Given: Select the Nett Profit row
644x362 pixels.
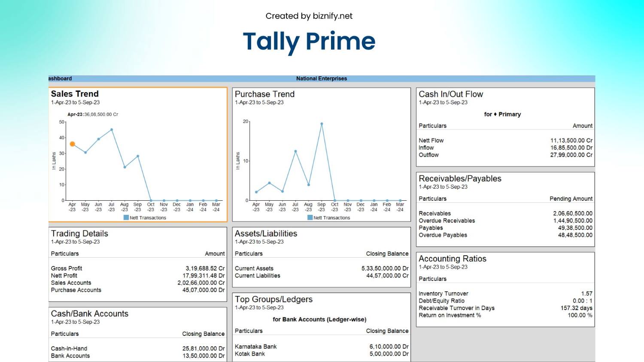Looking at the screenshot, I should coord(138,276).
